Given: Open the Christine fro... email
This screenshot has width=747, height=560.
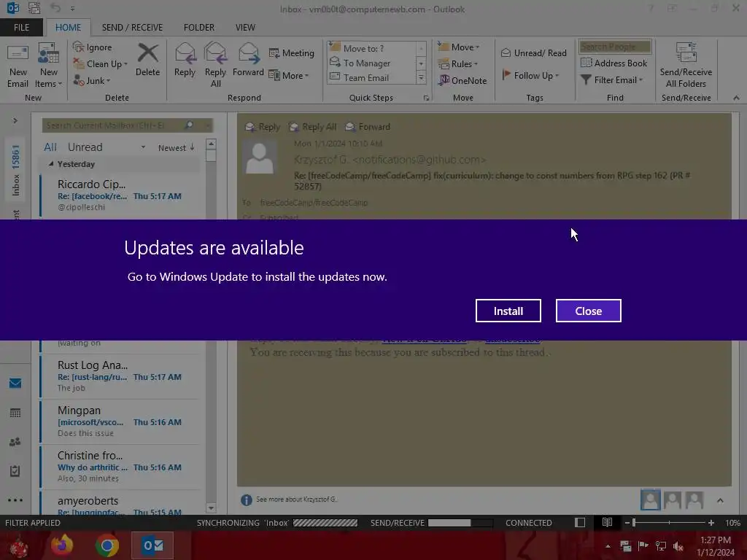Looking at the screenshot, I should 120,466.
